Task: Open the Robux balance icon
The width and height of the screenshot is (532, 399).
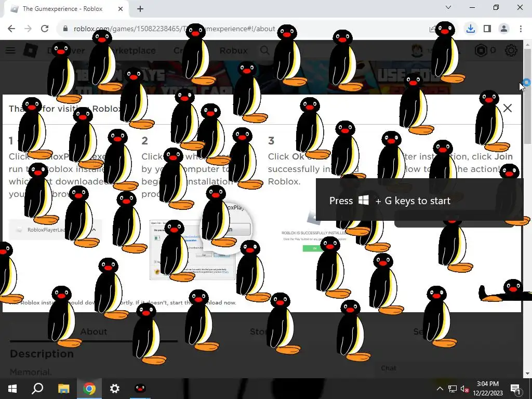Action: (481, 50)
